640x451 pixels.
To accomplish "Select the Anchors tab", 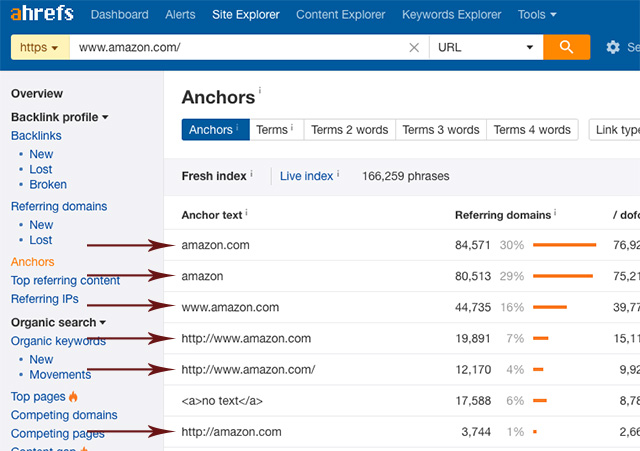I will 216,130.
